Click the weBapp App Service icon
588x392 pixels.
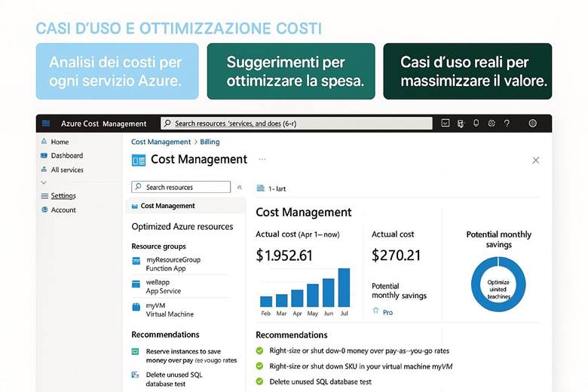pos(136,284)
